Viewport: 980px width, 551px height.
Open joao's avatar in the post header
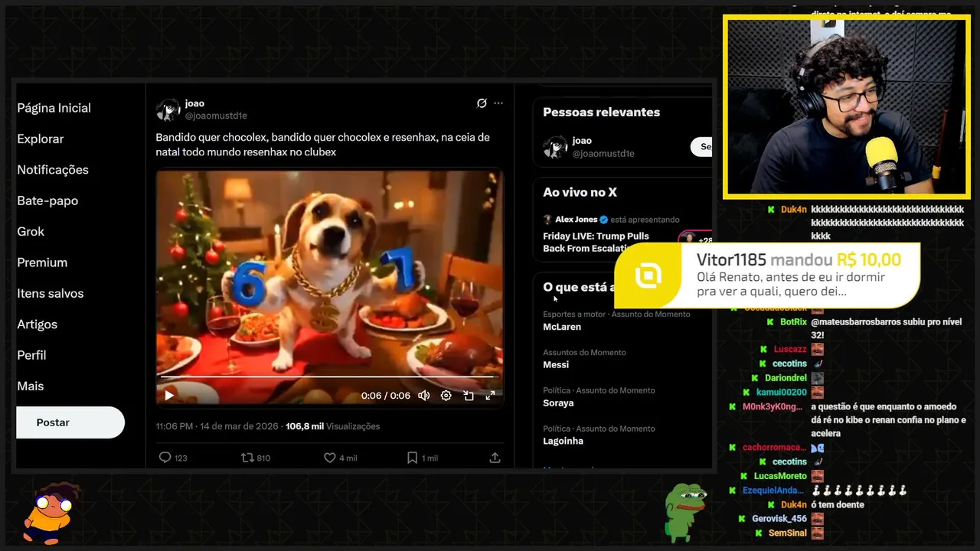point(168,109)
